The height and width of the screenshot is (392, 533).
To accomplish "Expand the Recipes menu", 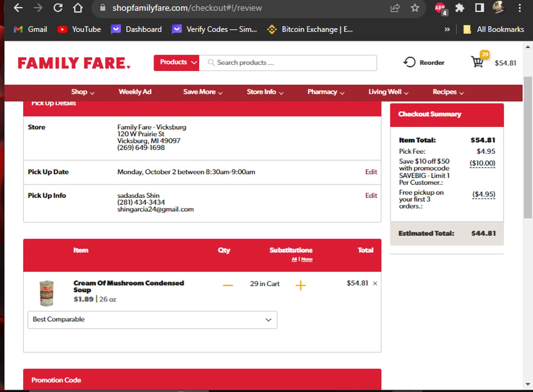I will coord(448,92).
